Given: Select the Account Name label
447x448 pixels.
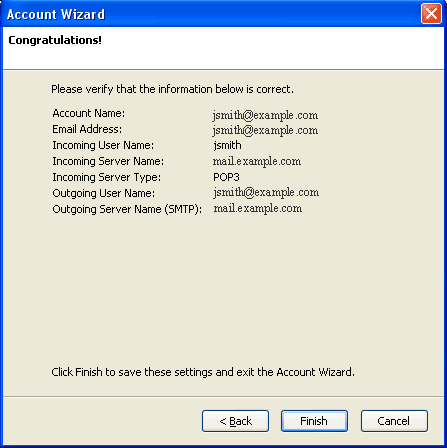Looking at the screenshot, I should (x=89, y=113).
